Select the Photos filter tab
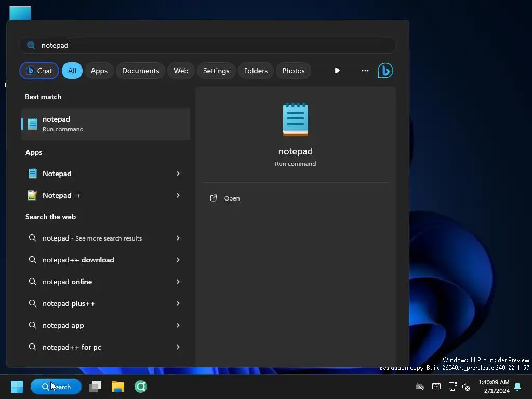 coord(294,71)
